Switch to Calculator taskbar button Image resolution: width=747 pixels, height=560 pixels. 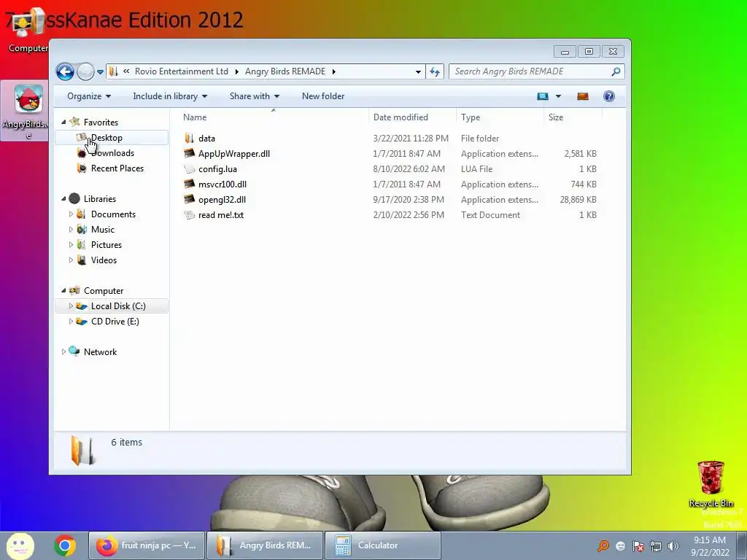pyautogui.click(x=383, y=545)
